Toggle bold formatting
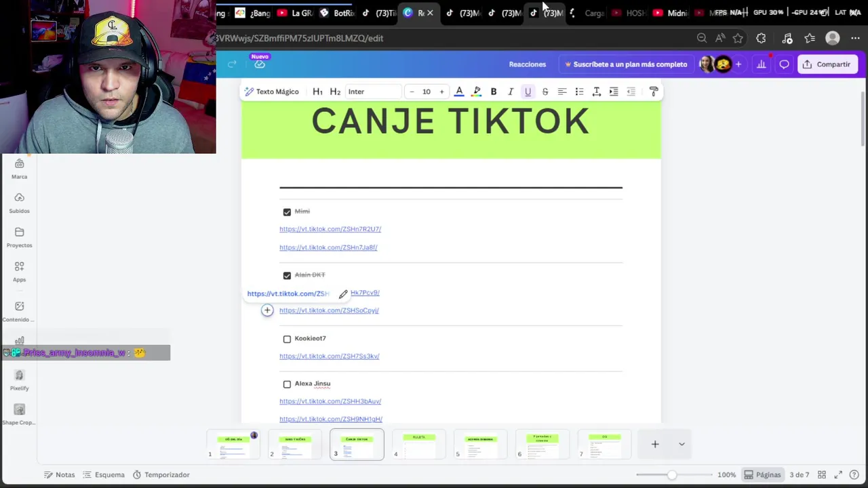Viewport: 868px width, 488px height. coord(494,91)
